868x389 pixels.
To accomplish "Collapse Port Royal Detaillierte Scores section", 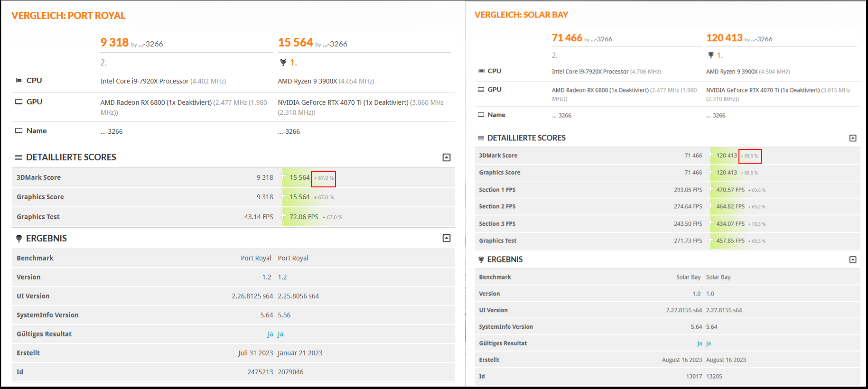I will pos(446,157).
